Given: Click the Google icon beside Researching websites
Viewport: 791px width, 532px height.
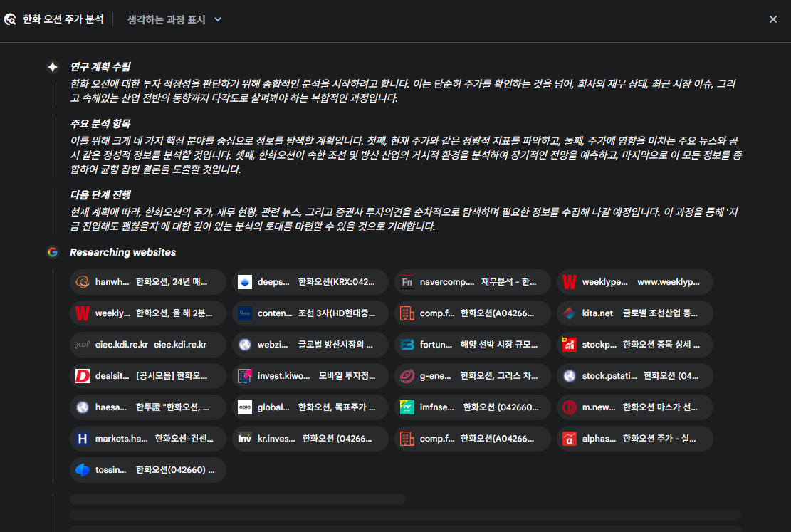Looking at the screenshot, I should [x=53, y=252].
